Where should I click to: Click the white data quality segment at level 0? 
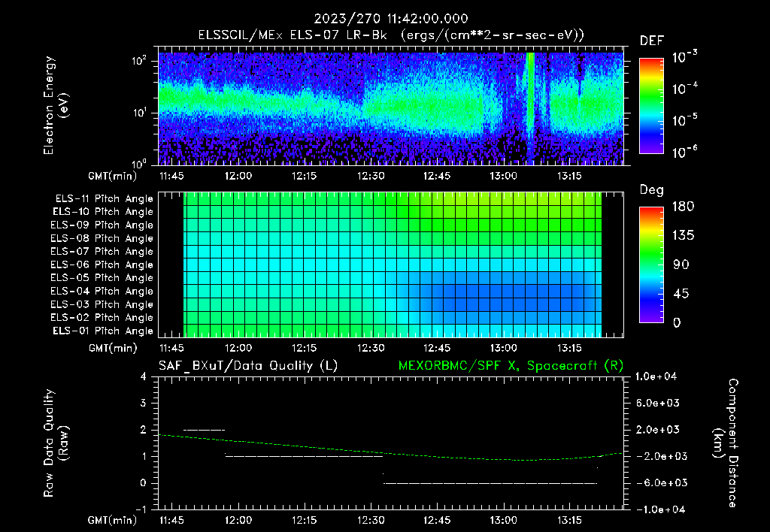(x=490, y=483)
